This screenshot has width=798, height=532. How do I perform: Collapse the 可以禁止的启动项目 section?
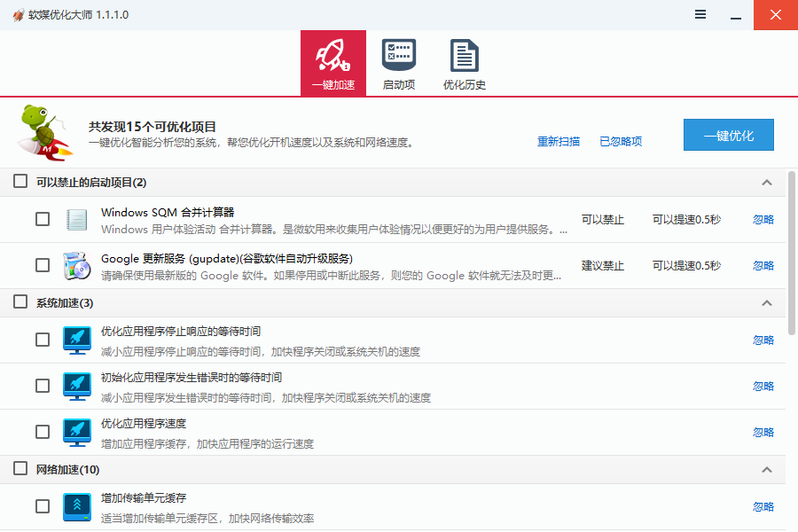pyautogui.click(x=767, y=183)
